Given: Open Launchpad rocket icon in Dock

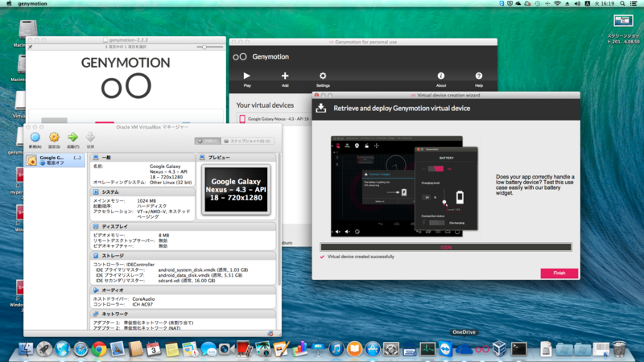Looking at the screenshot, I should click(x=44, y=349).
